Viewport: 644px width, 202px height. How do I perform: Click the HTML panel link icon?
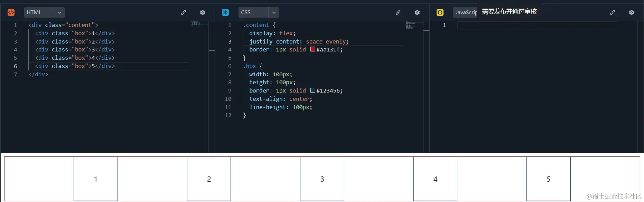coord(184,12)
